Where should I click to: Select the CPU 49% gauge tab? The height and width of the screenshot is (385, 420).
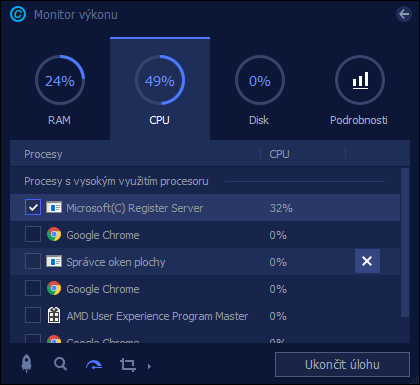pyautogui.click(x=160, y=89)
